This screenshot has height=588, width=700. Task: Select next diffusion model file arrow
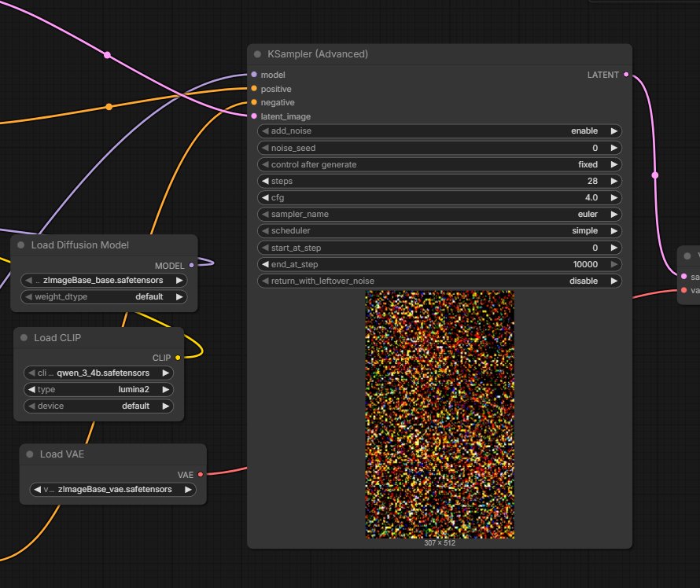pos(179,280)
